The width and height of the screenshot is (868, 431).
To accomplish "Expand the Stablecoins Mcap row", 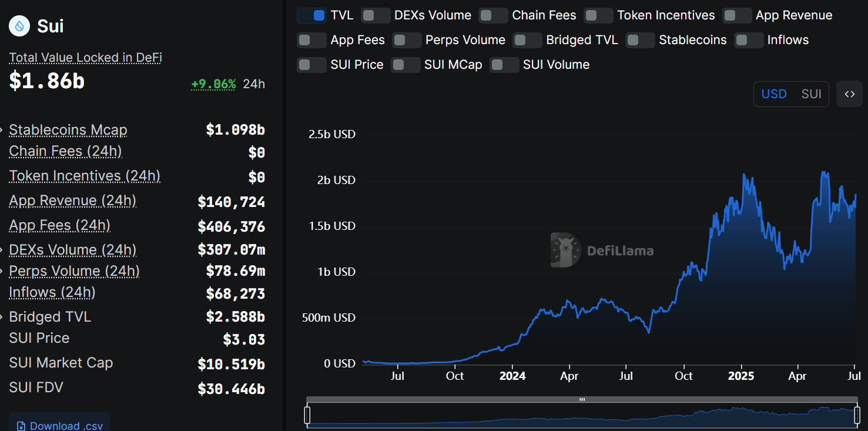I will pyautogui.click(x=2, y=130).
